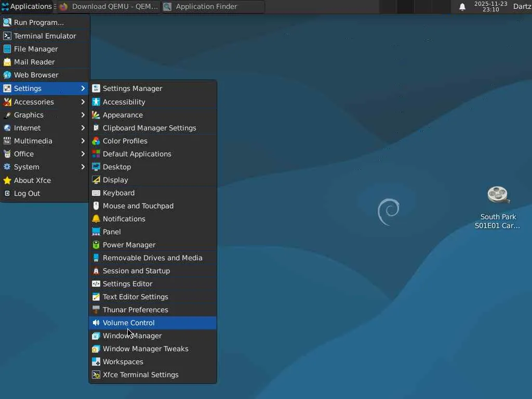Click the Default Applications icon

[x=96, y=154]
